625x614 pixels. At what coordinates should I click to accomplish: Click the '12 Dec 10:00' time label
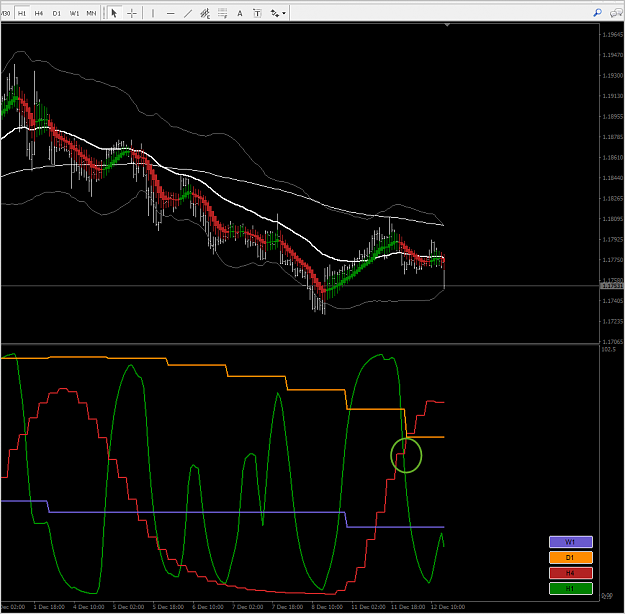point(448,607)
